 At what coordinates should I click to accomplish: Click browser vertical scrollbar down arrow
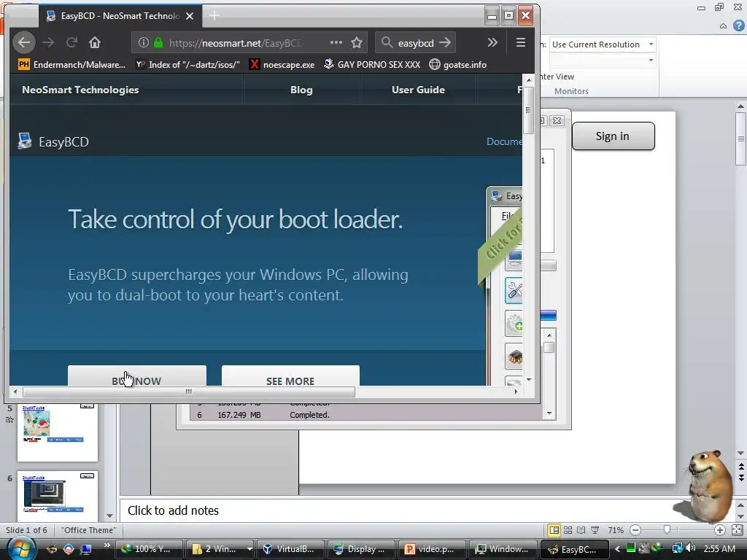(529, 379)
